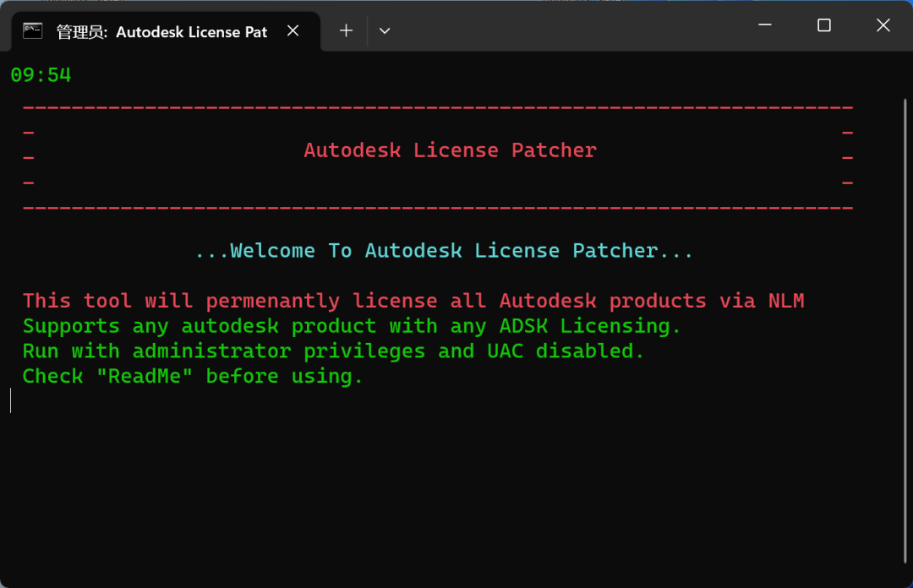913x588 pixels.
Task: Click the command prompt icon in the tab
Action: (33, 31)
